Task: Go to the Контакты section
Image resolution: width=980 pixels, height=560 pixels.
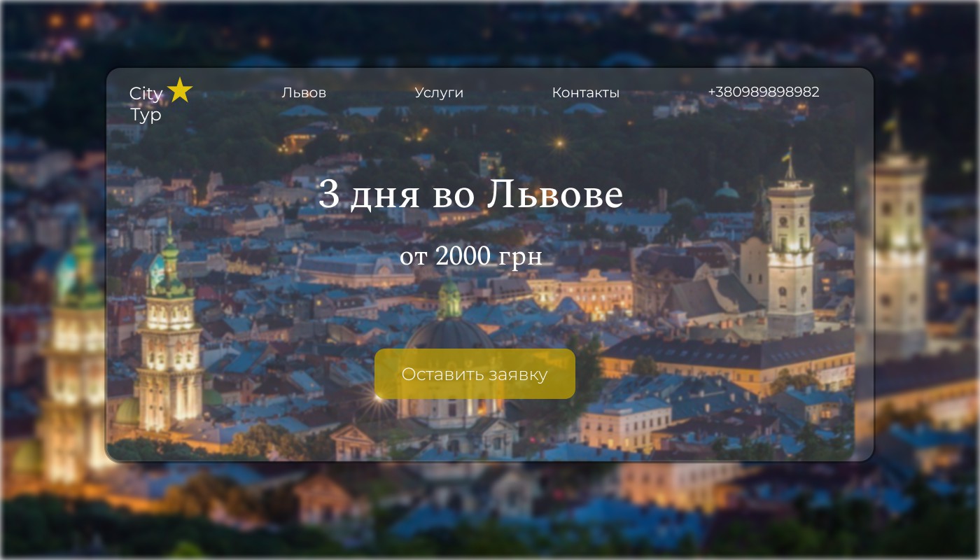Action: coord(586,92)
